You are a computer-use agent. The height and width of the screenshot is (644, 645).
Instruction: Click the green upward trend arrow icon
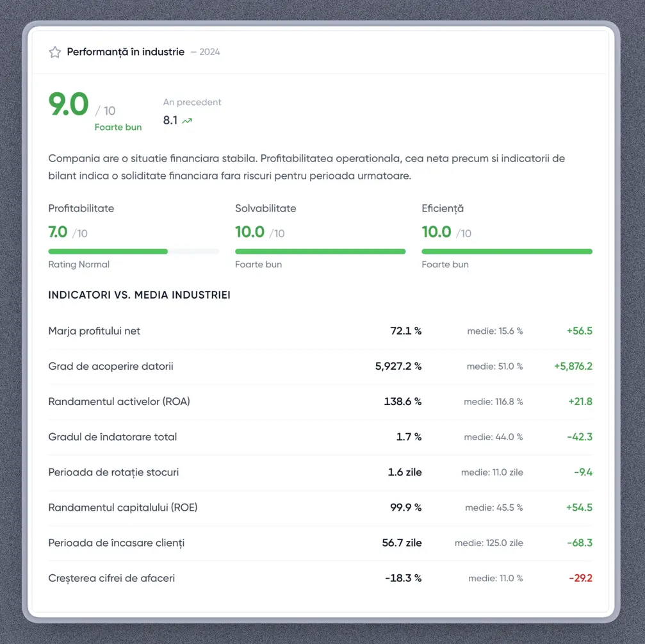[x=187, y=120]
